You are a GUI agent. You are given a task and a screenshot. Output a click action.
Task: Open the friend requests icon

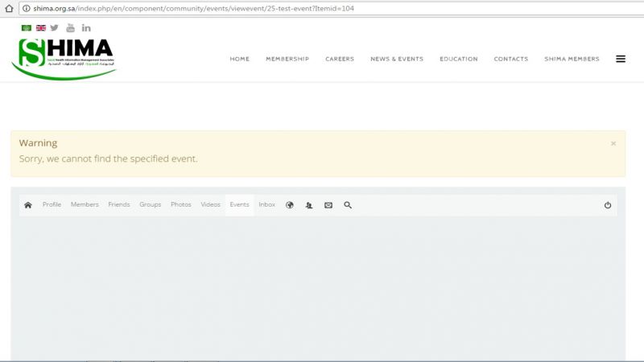click(309, 205)
